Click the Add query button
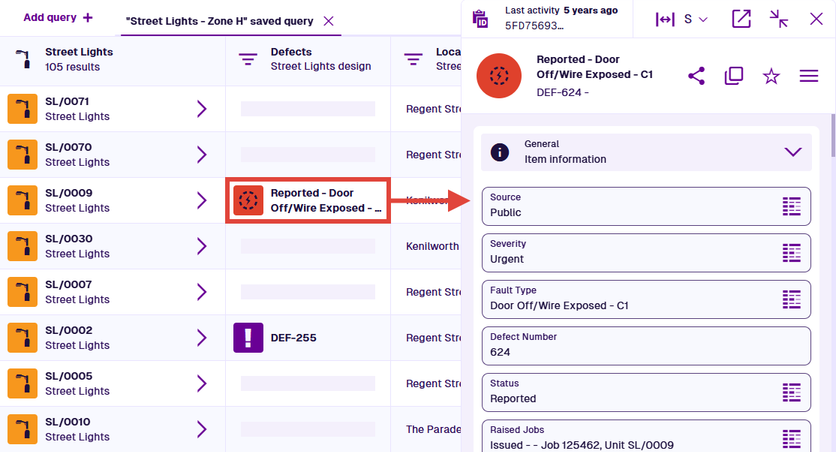The image size is (836, 452). pos(58,18)
